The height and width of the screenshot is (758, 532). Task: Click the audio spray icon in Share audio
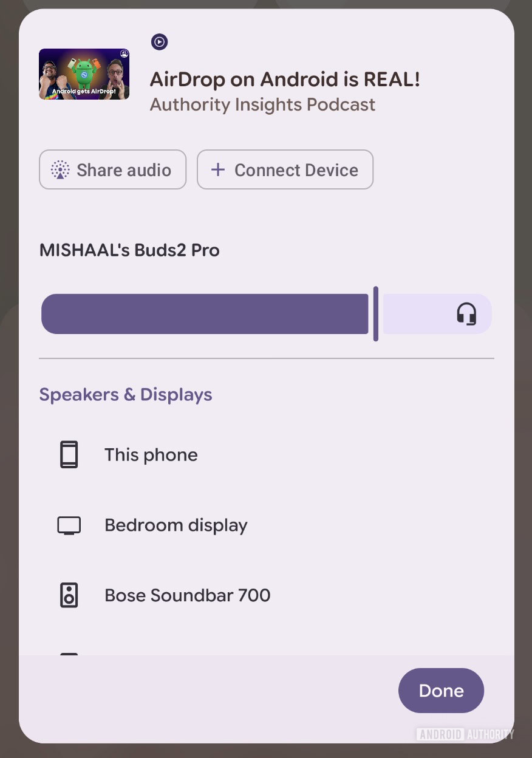point(60,169)
